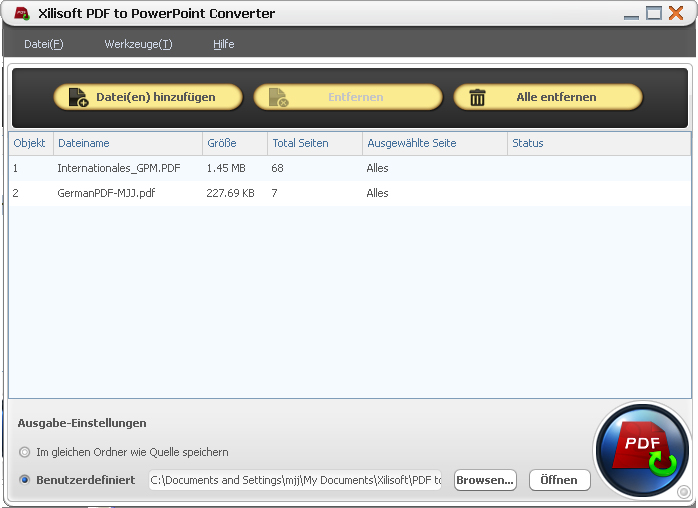Click the Xilisoft app icon in the title bar
This screenshot has width=698, height=508.
(x=21, y=13)
